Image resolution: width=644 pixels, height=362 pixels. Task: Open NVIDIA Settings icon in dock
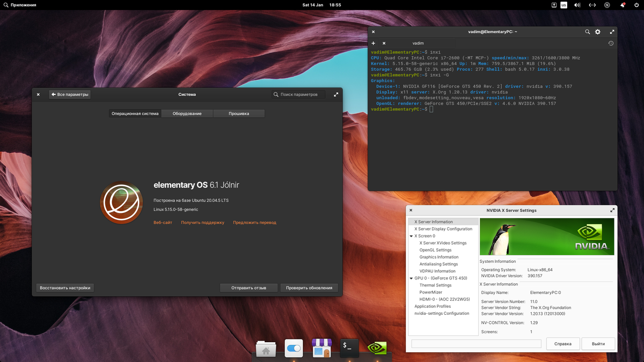click(x=377, y=349)
